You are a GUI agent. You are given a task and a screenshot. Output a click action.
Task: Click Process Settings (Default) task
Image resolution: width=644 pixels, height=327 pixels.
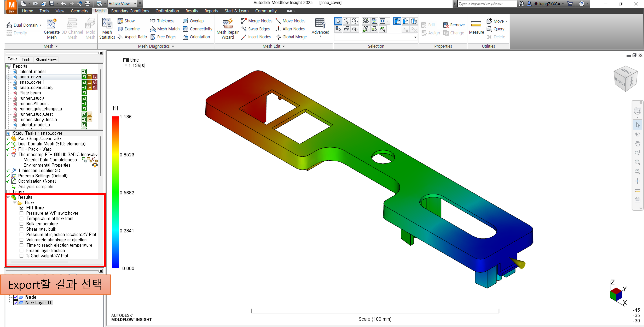(x=43, y=176)
